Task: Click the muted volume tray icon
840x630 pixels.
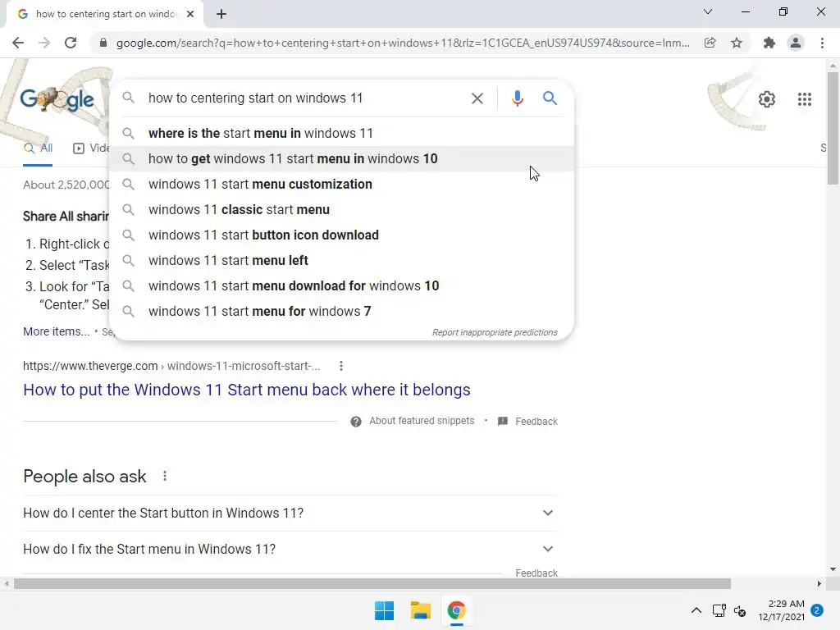Action: (740, 610)
